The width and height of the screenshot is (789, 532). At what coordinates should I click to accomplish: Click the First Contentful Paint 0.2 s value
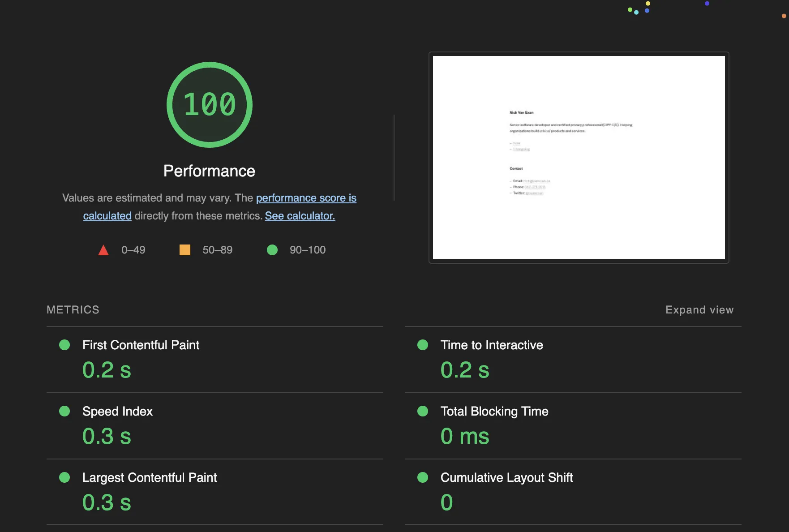tap(107, 370)
